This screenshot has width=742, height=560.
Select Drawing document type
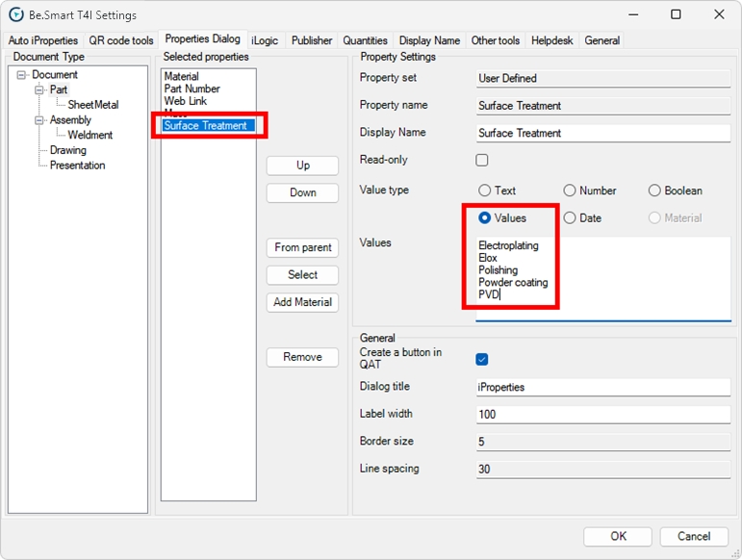pos(67,150)
